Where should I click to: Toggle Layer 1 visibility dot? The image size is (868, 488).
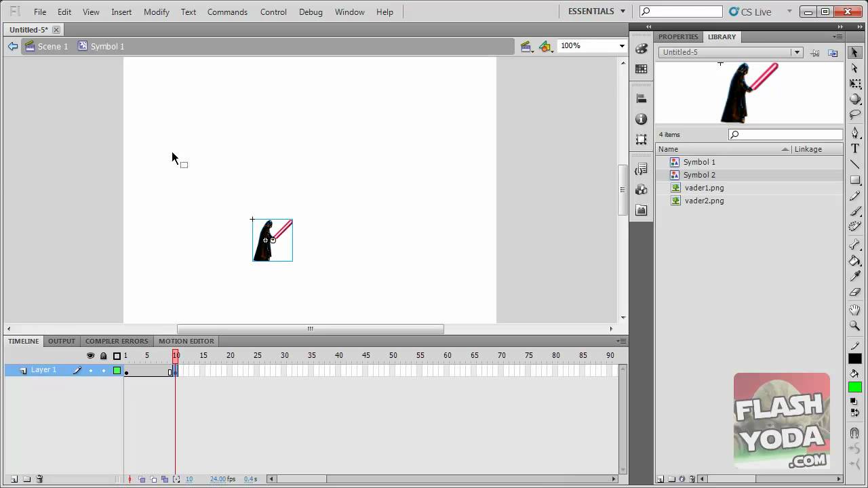click(x=91, y=371)
